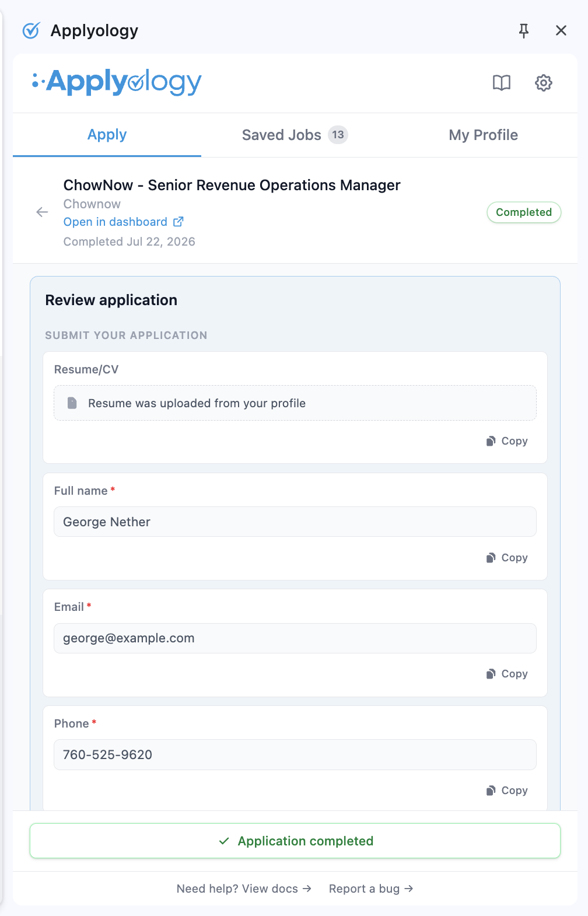588x916 pixels.
Task: Go back using the left arrow
Action: (42, 212)
